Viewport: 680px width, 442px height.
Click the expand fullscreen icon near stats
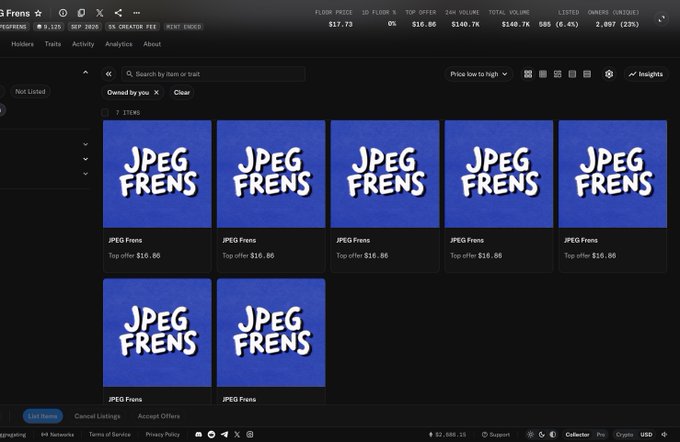point(662,19)
